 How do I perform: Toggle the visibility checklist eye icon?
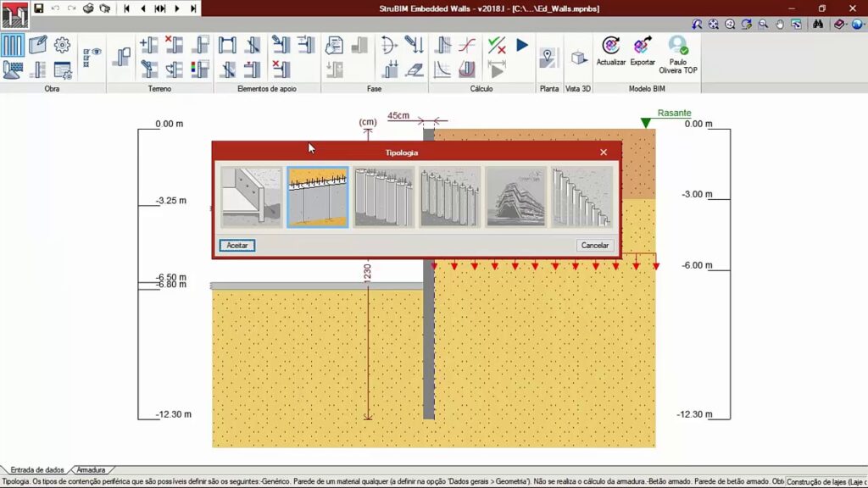pos(92,58)
